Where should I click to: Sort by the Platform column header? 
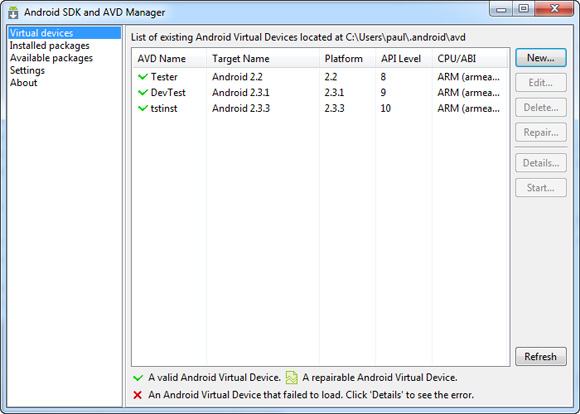(347, 58)
